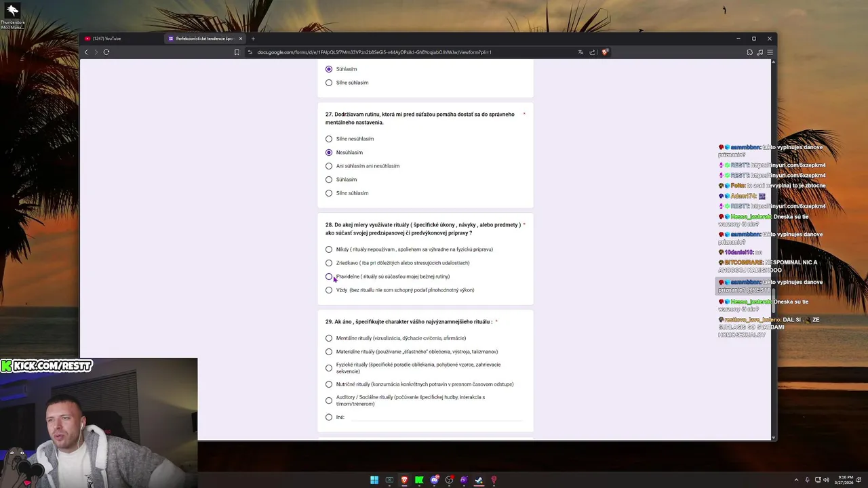This screenshot has width=868, height=488.
Task: Open the OBS icon in the taskbar
Action: pyautogui.click(x=449, y=480)
